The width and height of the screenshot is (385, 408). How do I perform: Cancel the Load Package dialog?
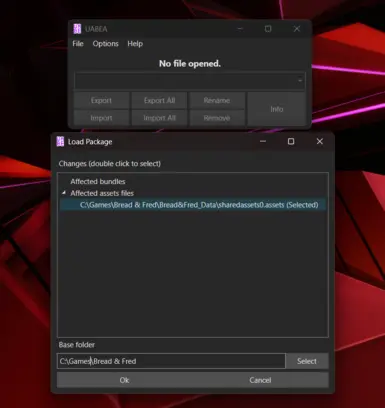260,380
